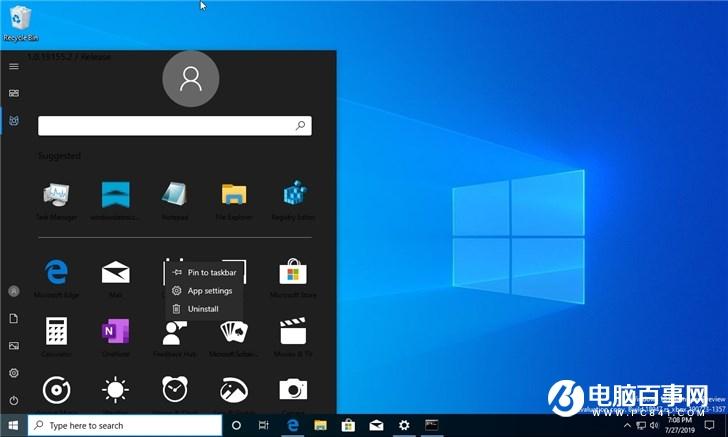The width and height of the screenshot is (728, 437).
Task: Open the small user account icon in the sidebar
Action: point(14,291)
